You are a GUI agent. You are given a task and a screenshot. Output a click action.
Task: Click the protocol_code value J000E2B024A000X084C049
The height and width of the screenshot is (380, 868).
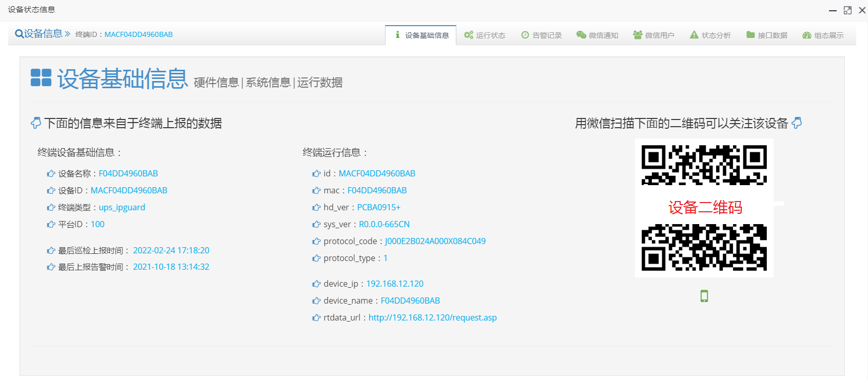pos(435,241)
